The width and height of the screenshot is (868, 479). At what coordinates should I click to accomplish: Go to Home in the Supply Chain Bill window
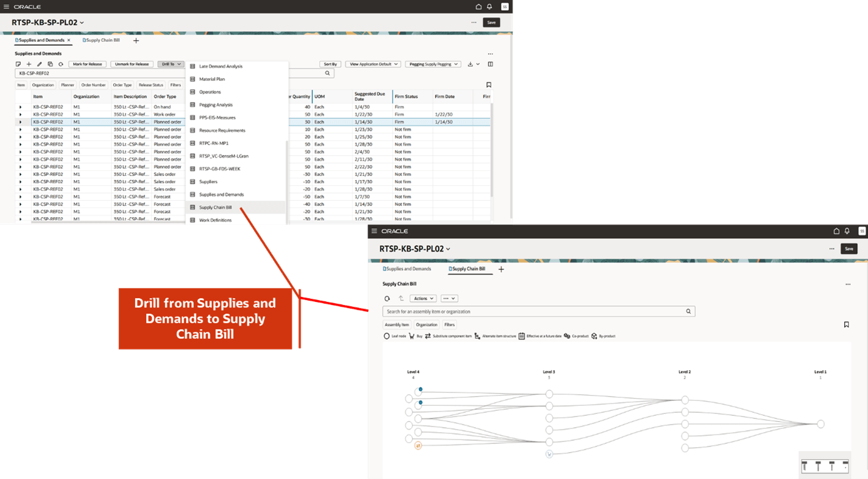point(836,231)
